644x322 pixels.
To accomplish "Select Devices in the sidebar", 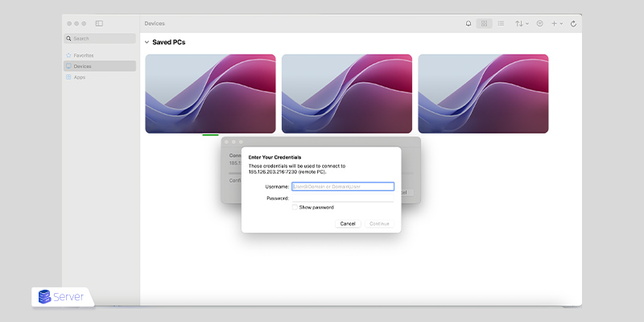I will 100,66.
